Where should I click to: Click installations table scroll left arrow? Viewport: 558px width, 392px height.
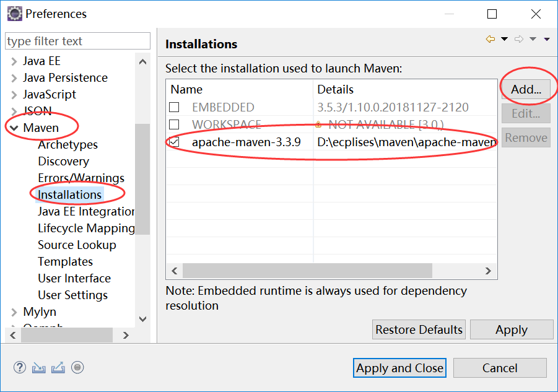point(175,271)
